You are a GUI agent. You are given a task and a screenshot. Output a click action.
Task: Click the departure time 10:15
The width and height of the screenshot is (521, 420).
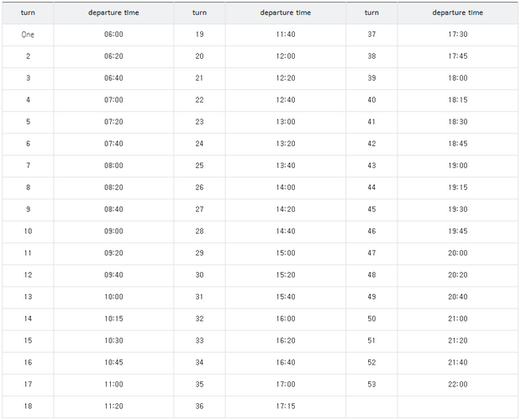pyautogui.click(x=113, y=318)
